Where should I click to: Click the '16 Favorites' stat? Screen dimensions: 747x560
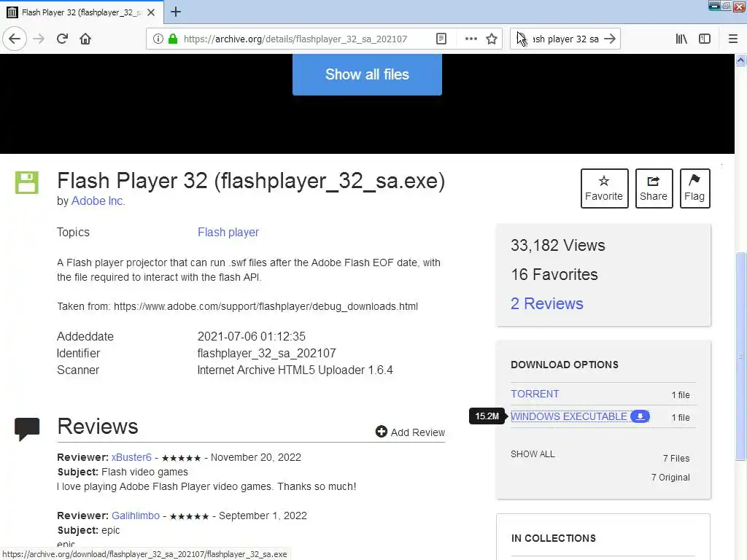point(554,275)
